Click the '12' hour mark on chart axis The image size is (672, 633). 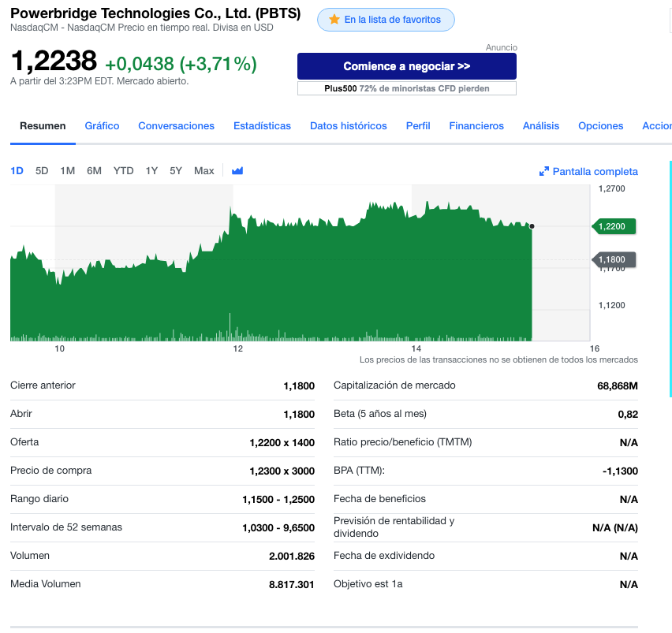coord(238,348)
